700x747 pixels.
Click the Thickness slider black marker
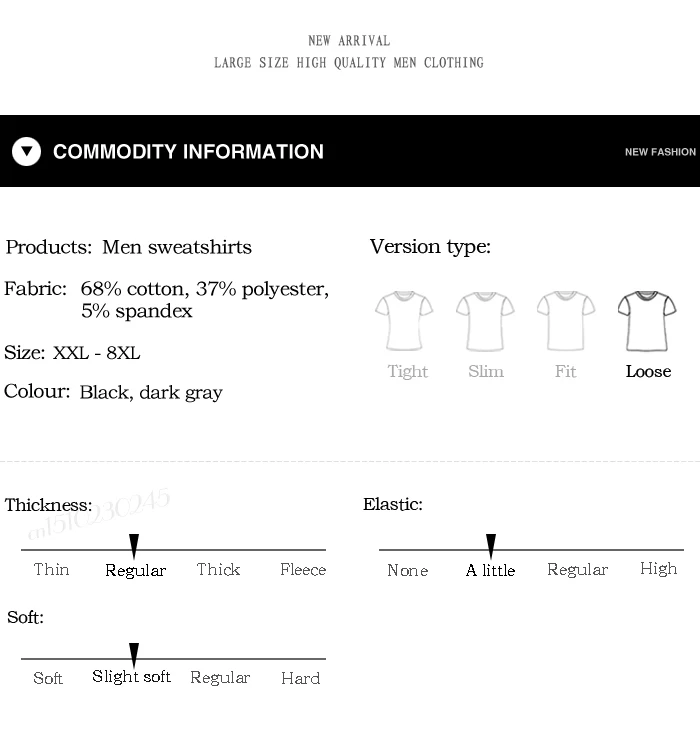pos(134,546)
